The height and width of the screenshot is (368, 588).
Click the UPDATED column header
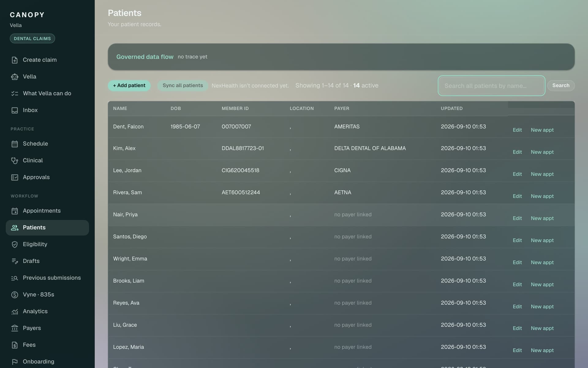[x=452, y=109]
